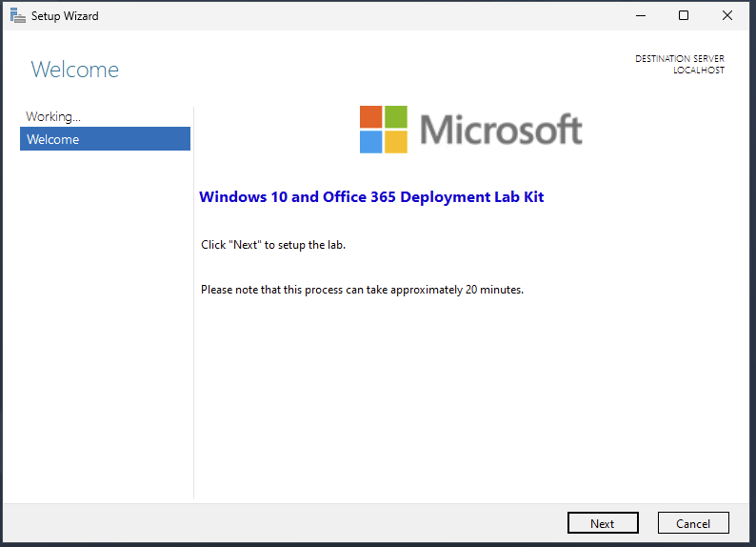Click the LOCALHOST server name
This screenshot has height=547, width=756.
coord(699,71)
